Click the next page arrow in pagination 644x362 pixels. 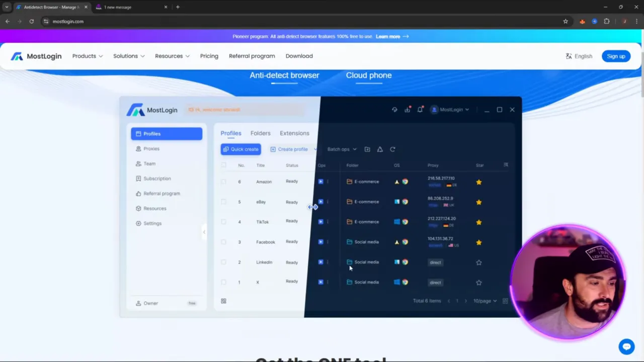[465, 301]
